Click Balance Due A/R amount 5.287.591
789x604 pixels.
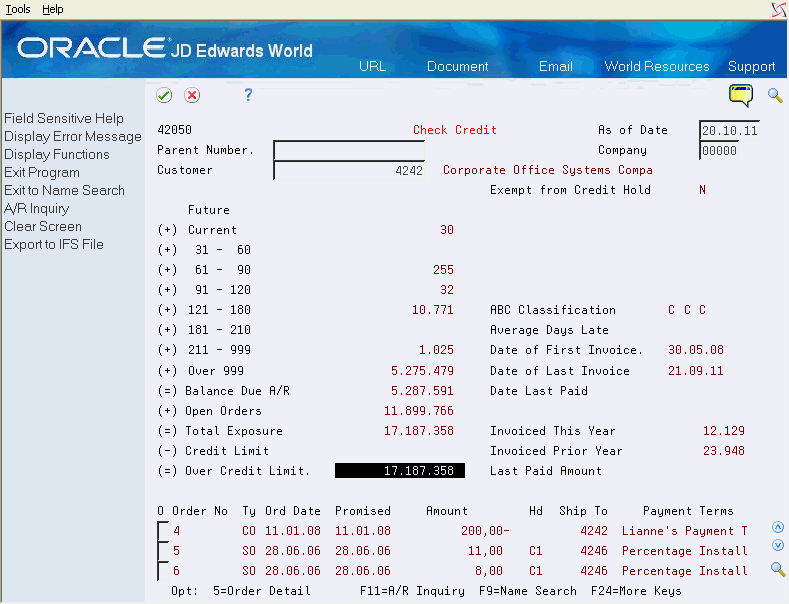(x=422, y=391)
